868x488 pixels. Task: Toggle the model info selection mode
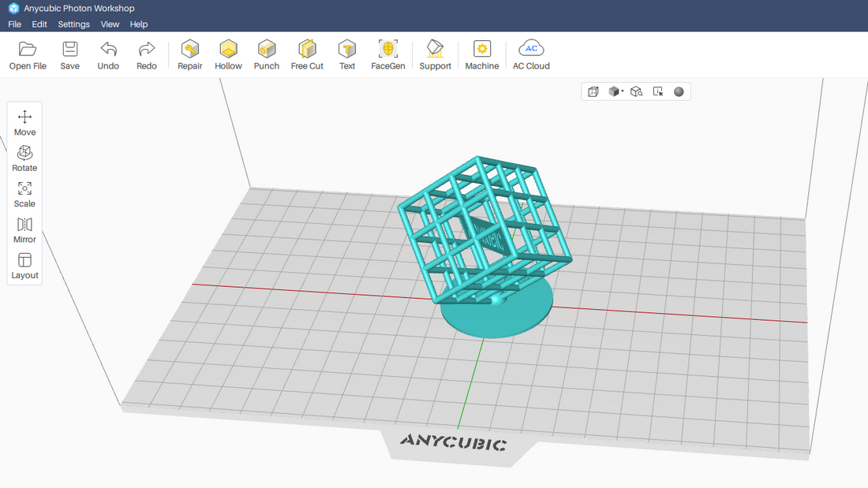[657, 91]
